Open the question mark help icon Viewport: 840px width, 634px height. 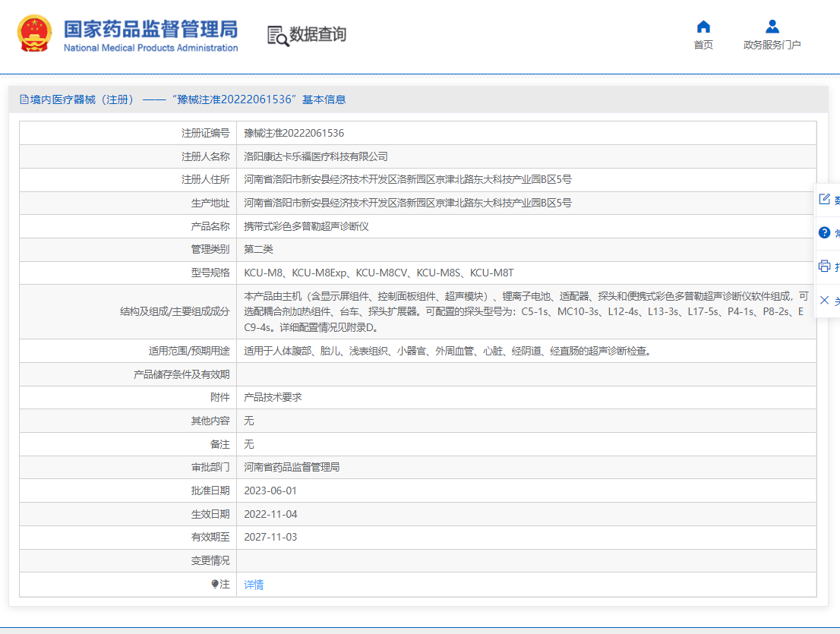pyautogui.click(x=824, y=232)
